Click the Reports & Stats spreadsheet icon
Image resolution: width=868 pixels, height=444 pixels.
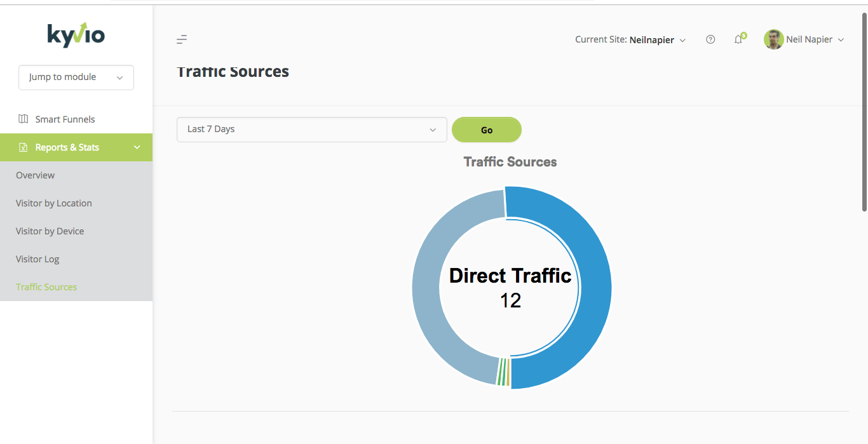(x=24, y=147)
